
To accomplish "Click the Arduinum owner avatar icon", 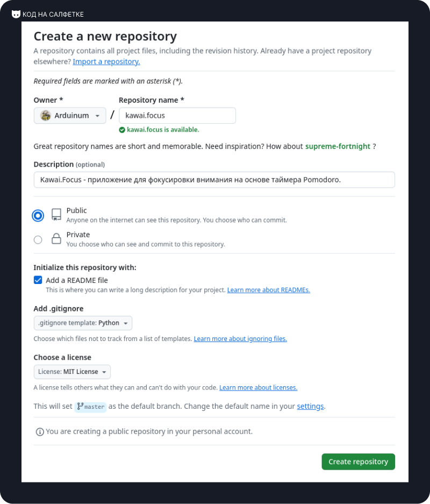I will (46, 116).
